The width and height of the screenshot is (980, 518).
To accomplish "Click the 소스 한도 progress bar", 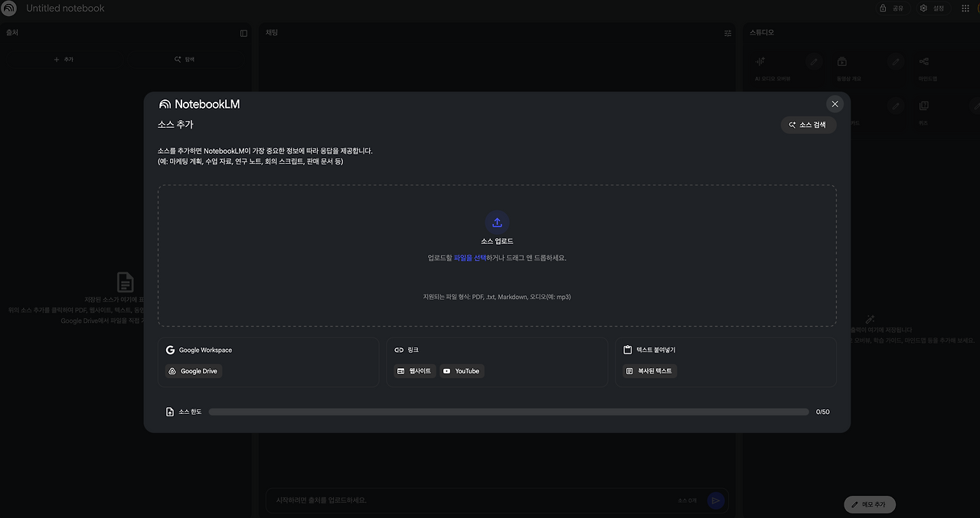I will point(508,412).
